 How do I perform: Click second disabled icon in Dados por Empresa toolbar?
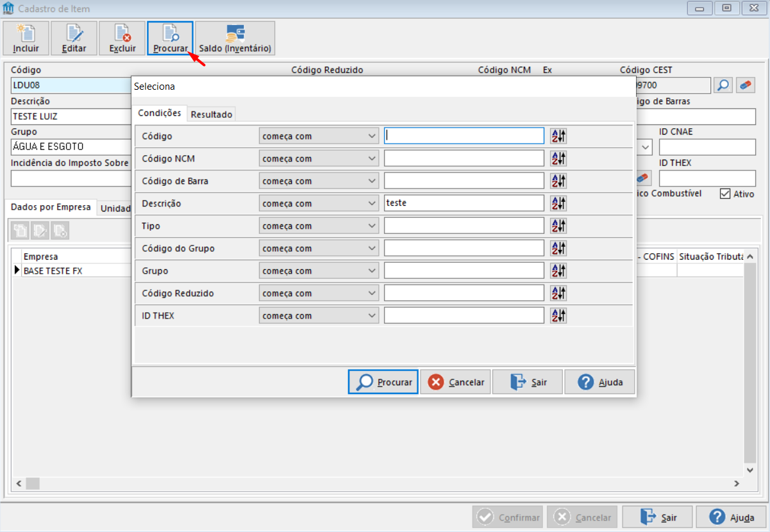(40, 231)
